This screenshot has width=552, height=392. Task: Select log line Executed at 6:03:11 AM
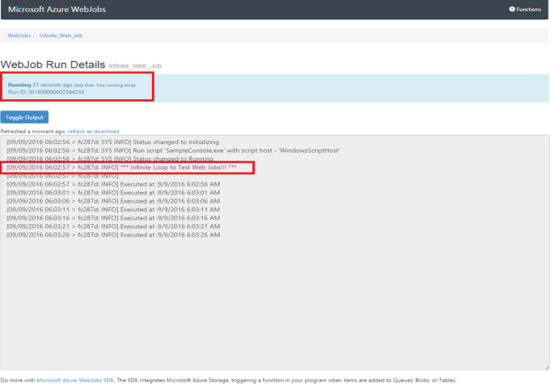point(113,210)
